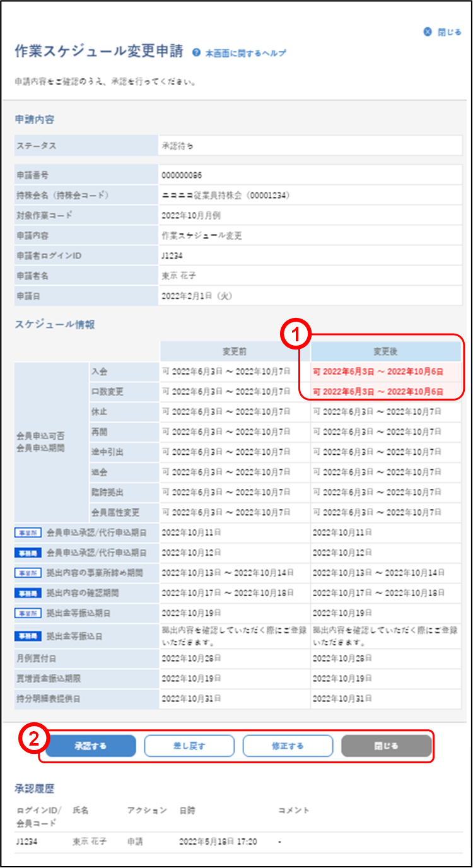The width and height of the screenshot is (473, 868).
Task: Click the red changed date in 口数変更 row
Action: pyautogui.click(x=378, y=392)
